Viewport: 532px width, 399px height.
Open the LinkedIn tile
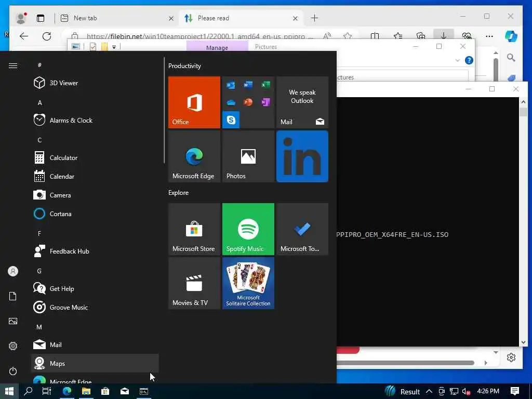[302, 156]
